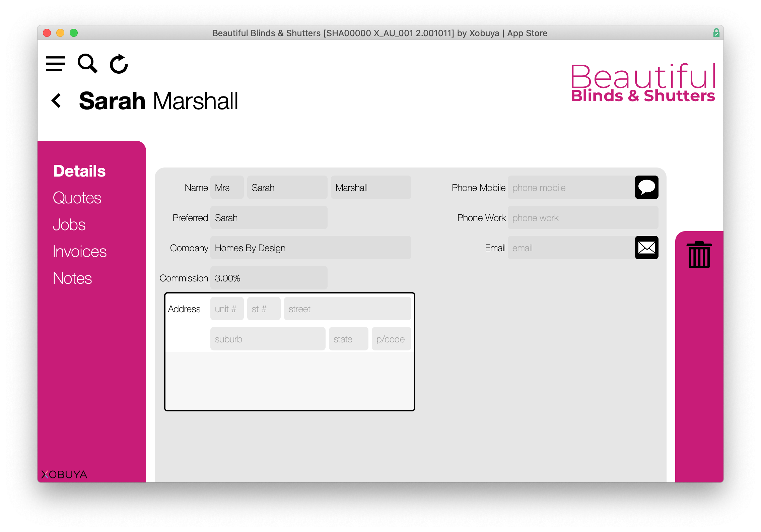Click the window title bar text
This screenshot has width=761, height=532.
pos(380,33)
